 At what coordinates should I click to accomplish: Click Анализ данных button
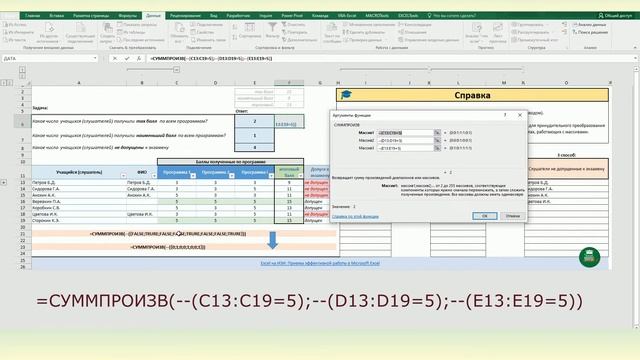pyautogui.click(x=589, y=25)
